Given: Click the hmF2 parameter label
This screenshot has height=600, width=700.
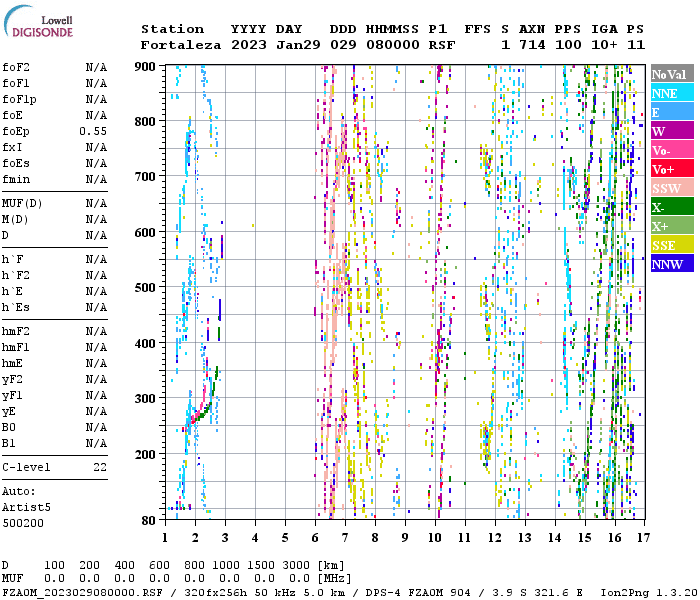Looking at the screenshot, I should pos(16,331).
